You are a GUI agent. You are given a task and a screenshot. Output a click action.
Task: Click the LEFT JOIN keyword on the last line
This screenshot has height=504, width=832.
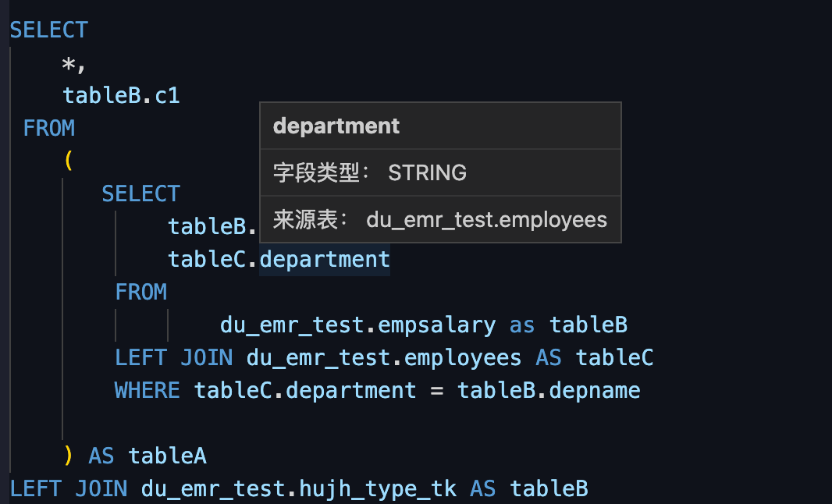coord(68,488)
